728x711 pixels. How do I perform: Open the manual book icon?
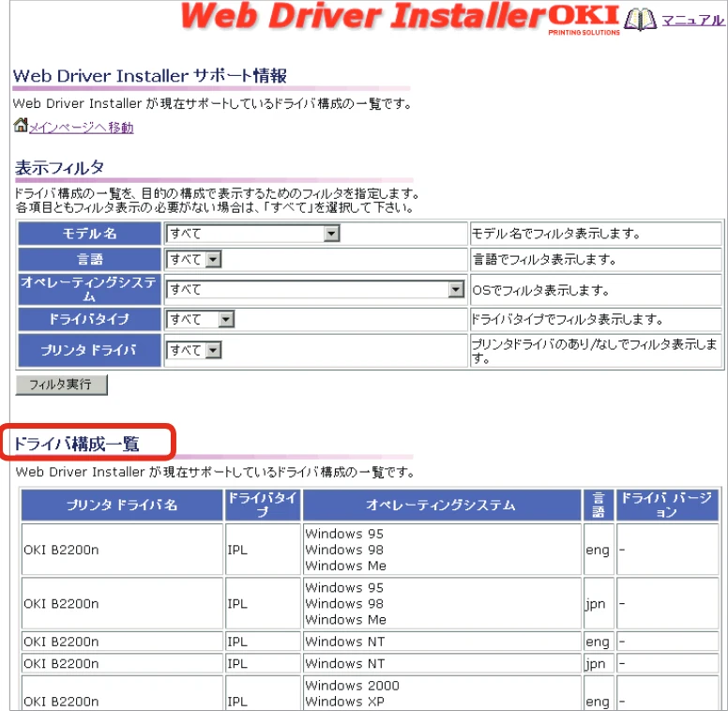pyautogui.click(x=640, y=20)
